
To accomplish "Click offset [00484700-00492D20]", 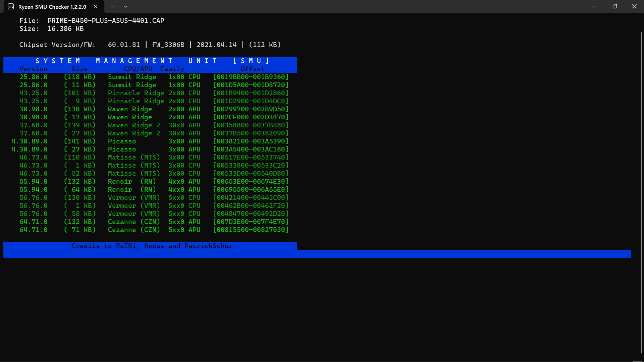I will 251,214.
